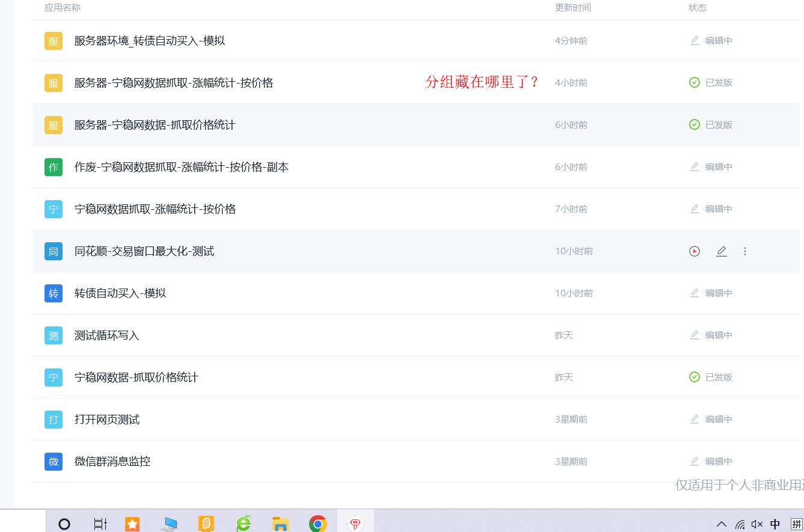Image resolution: width=804 pixels, height=532 pixels.
Task: Click the 宁 icon of 宁稳网数据-抓取价格统计
Action: 54,378
